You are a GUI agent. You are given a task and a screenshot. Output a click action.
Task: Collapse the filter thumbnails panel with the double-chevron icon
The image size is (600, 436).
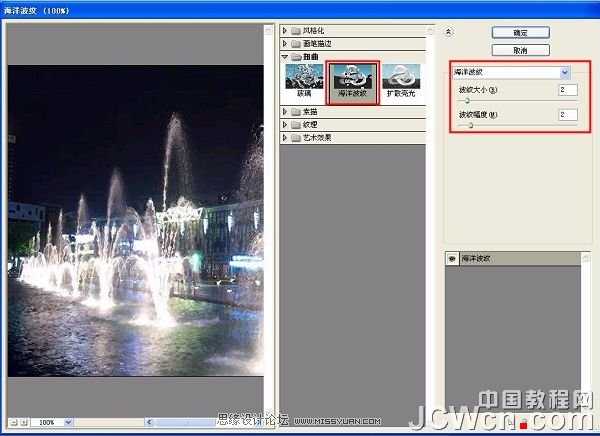pos(448,32)
